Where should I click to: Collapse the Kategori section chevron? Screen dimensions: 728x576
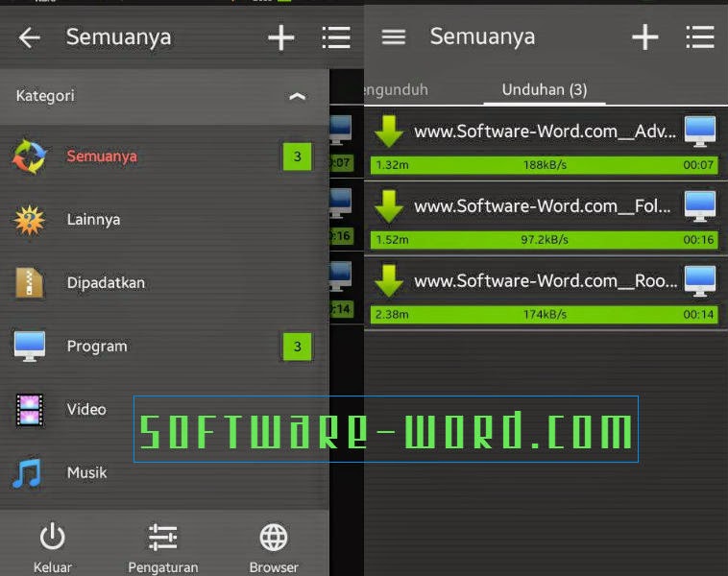point(297,96)
